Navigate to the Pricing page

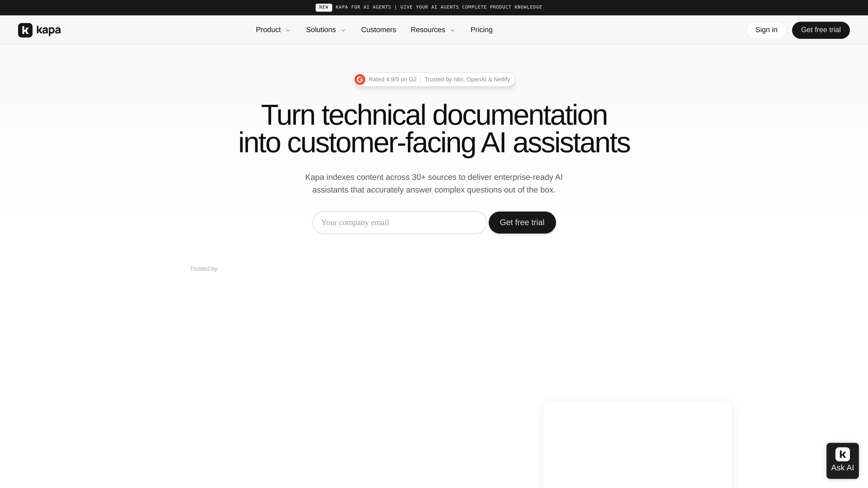pyautogui.click(x=481, y=30)
